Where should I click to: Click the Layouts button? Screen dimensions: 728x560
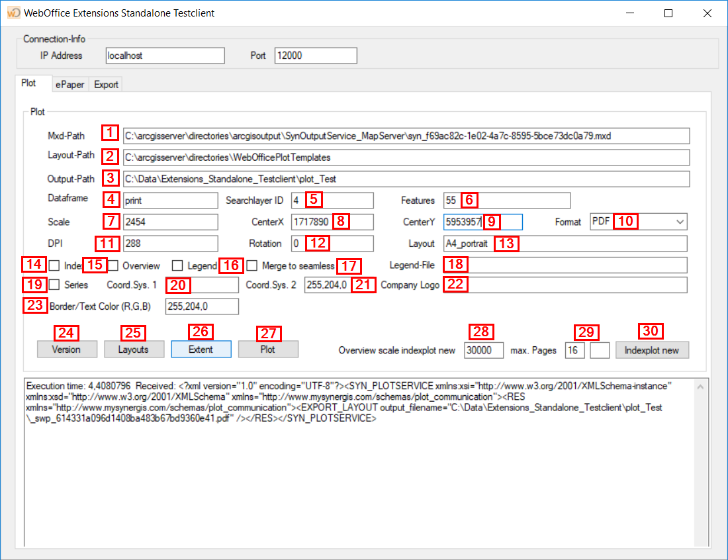pyautogui.click(x=134, y=350)
